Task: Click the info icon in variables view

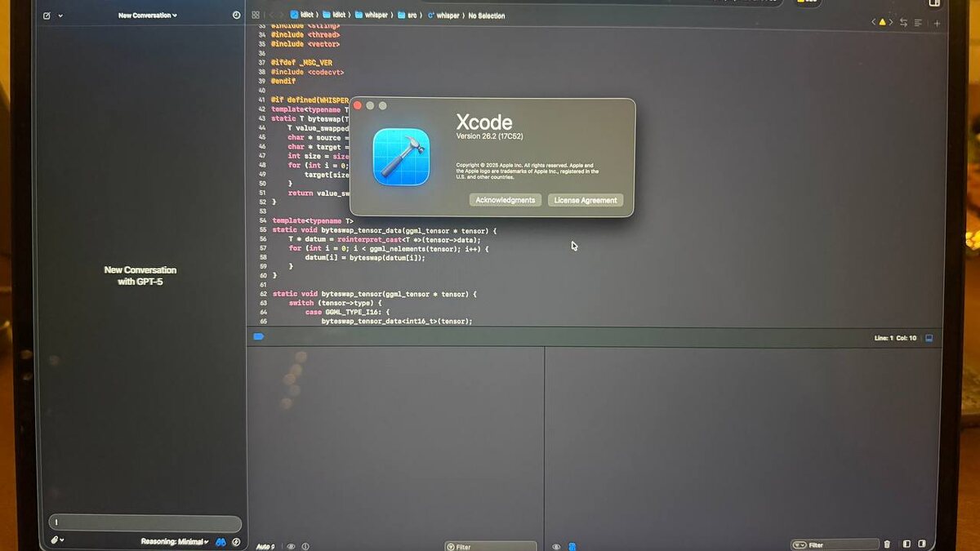Action: 305,546
